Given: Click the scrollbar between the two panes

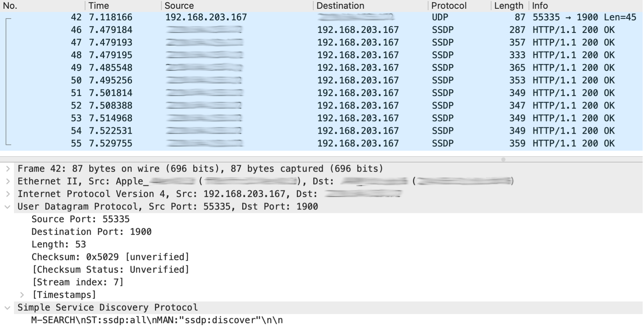Looking at the screenshot, I should pos(504,159).
